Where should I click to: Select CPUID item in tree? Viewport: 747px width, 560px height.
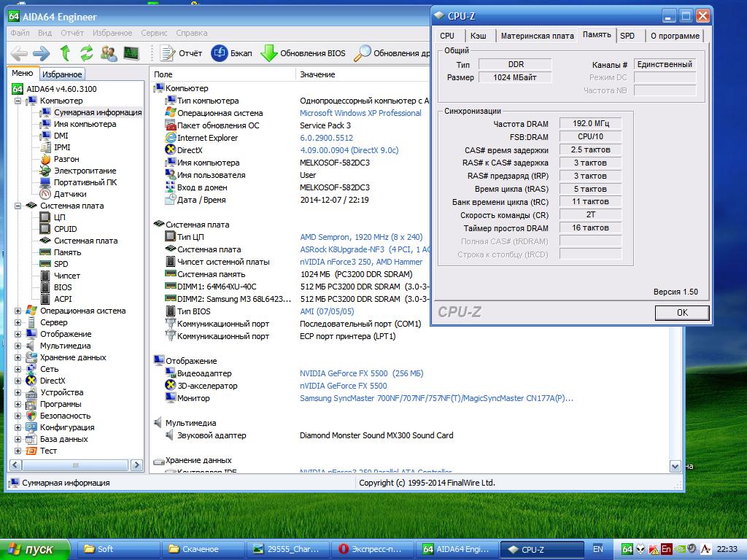65,229
